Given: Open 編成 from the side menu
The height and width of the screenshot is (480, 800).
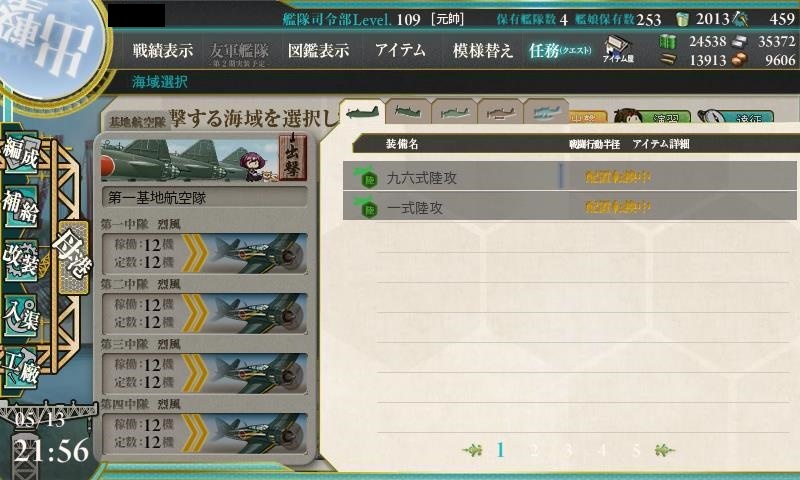Looking at the screenshot, I should 21,153.
